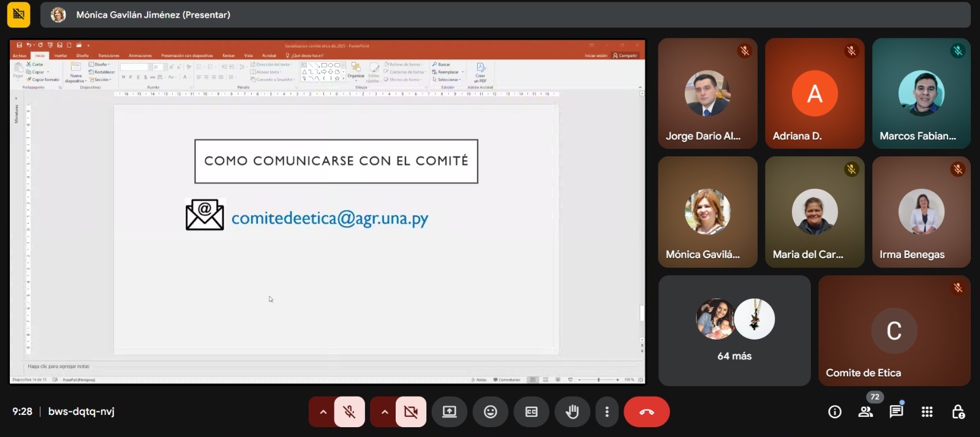Leave the call with red hang-up button
The height and width of the screenshot is (437, 980).
[x=646, y=412]
